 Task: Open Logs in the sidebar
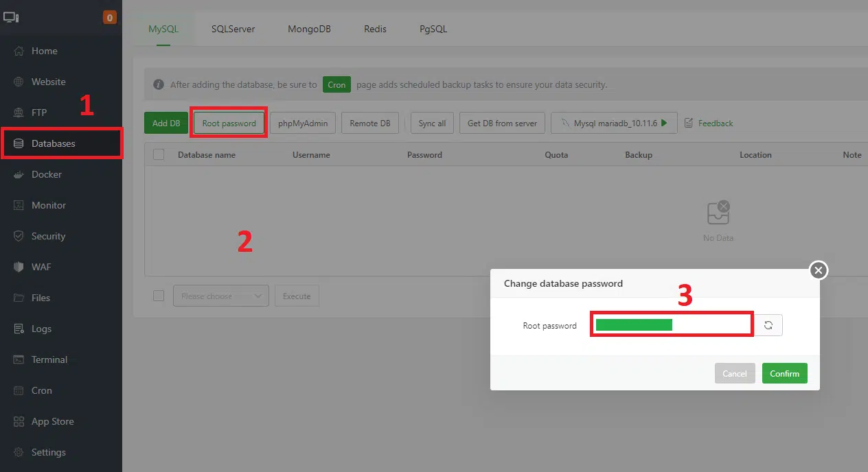pyautogui.click(x=61, y=329)
